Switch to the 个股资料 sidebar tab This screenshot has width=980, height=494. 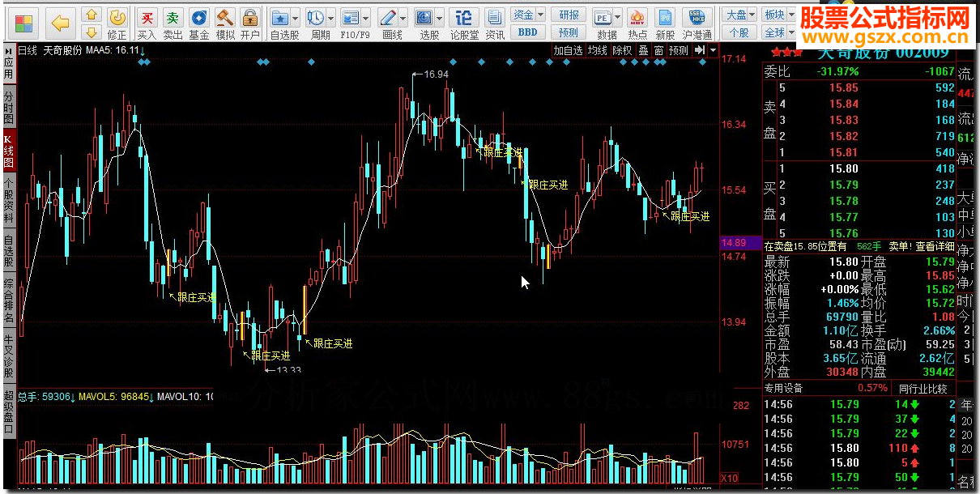pyautogui.click(x=8, y=201)
